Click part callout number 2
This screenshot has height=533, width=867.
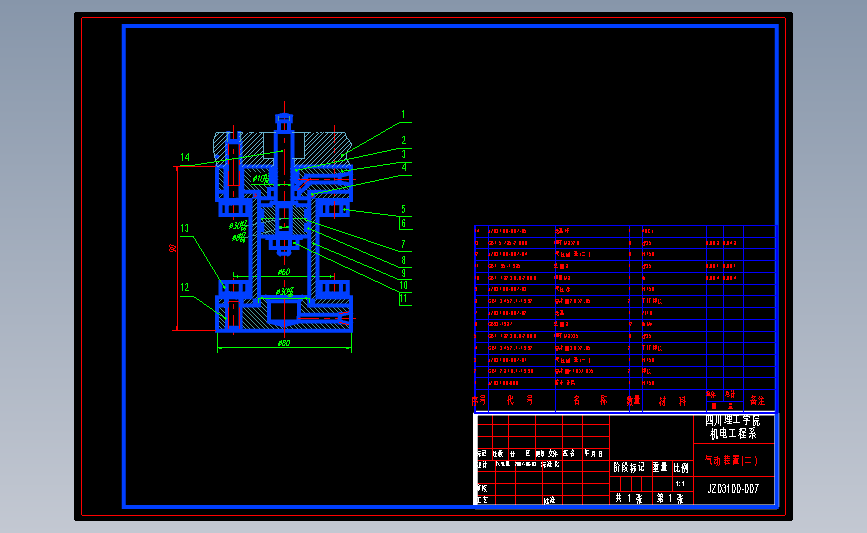404,140
